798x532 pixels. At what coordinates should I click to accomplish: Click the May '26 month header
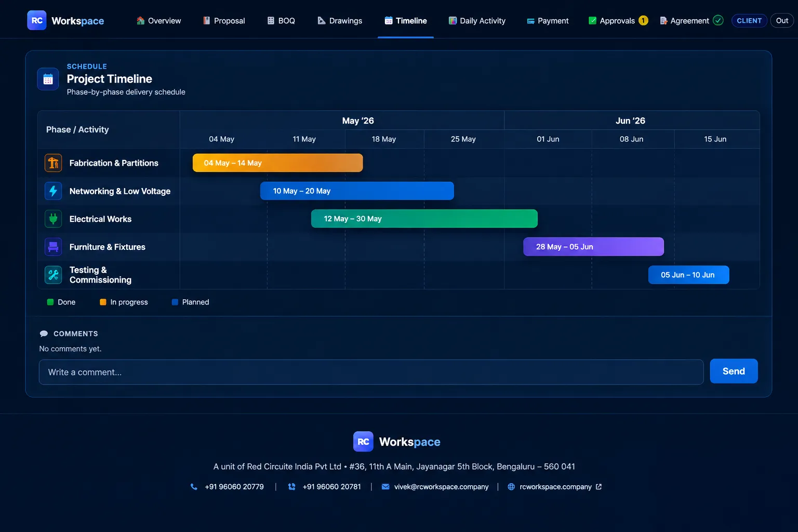358,121
